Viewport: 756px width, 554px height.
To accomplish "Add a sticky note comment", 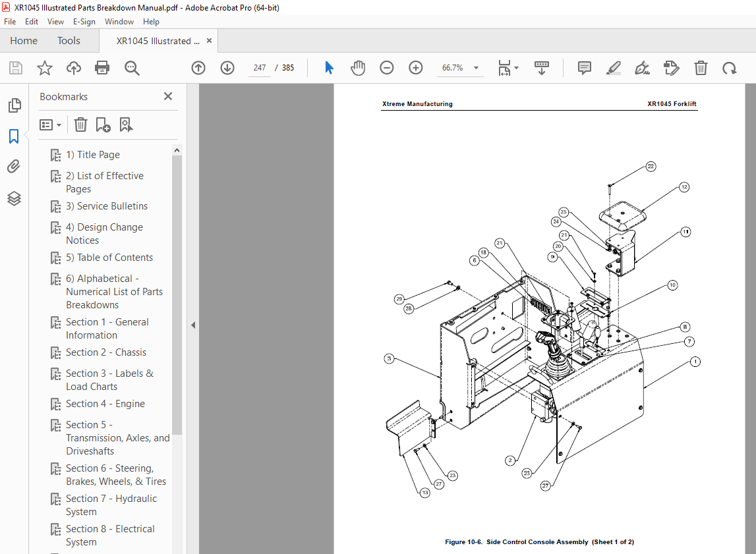I will [585, 68].
